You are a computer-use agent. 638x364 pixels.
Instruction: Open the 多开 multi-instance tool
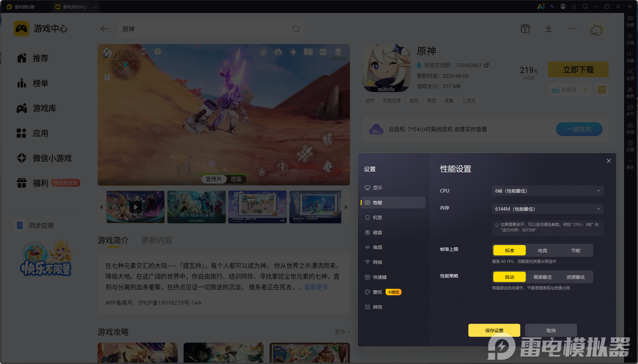[x=630, y=110]
